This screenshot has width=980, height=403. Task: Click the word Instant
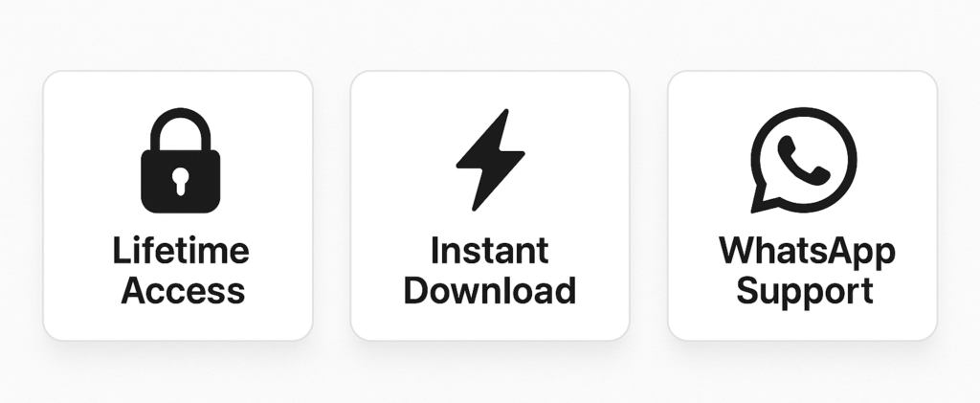490,251
